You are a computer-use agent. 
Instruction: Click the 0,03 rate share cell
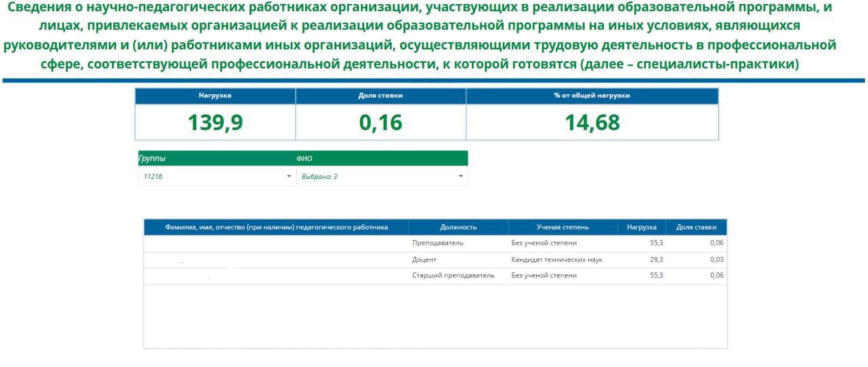[716, 260]
